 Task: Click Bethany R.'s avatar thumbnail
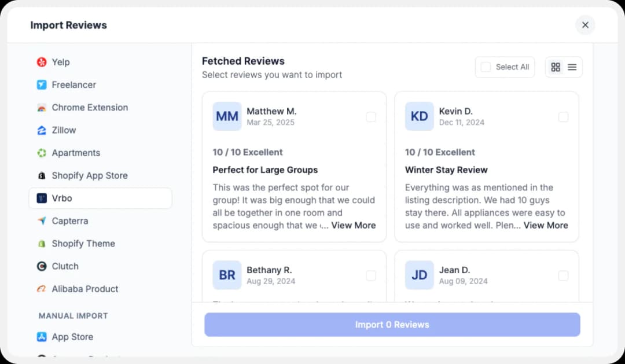click(x=227, y=275)
